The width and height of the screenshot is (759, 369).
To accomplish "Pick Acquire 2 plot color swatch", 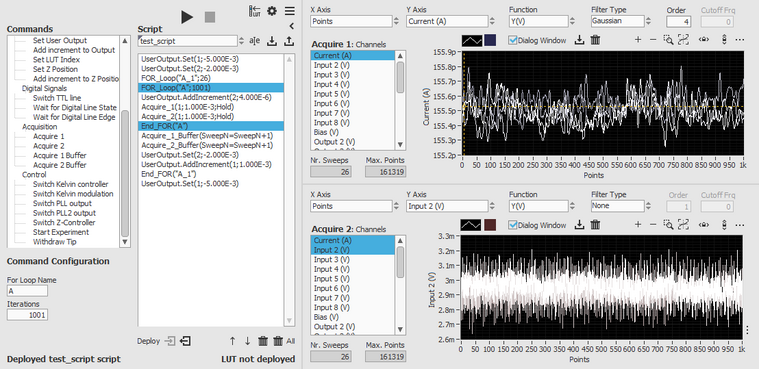I will (x=490, y=225).
